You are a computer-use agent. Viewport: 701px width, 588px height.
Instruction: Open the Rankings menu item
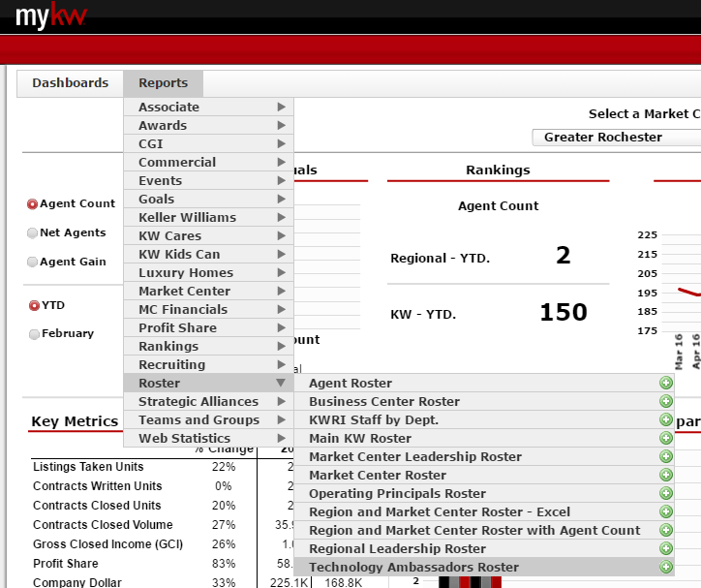pos(208,346)
